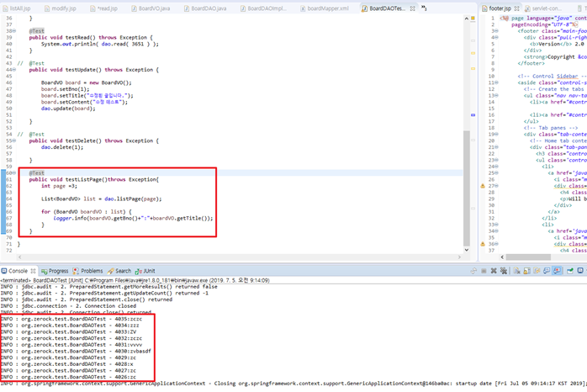
Task: Click editor scrollbar down arrow
Action: point(467,250)
